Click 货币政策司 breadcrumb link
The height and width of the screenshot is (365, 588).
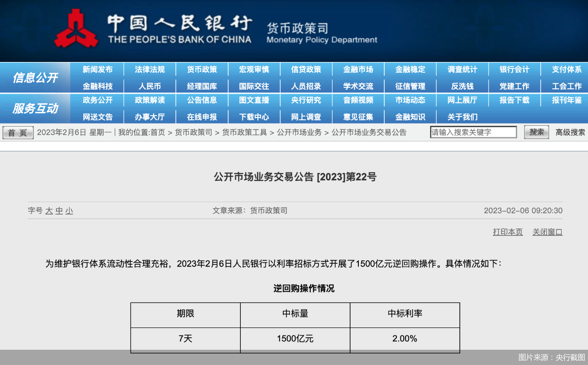click(x=193, y=132)
